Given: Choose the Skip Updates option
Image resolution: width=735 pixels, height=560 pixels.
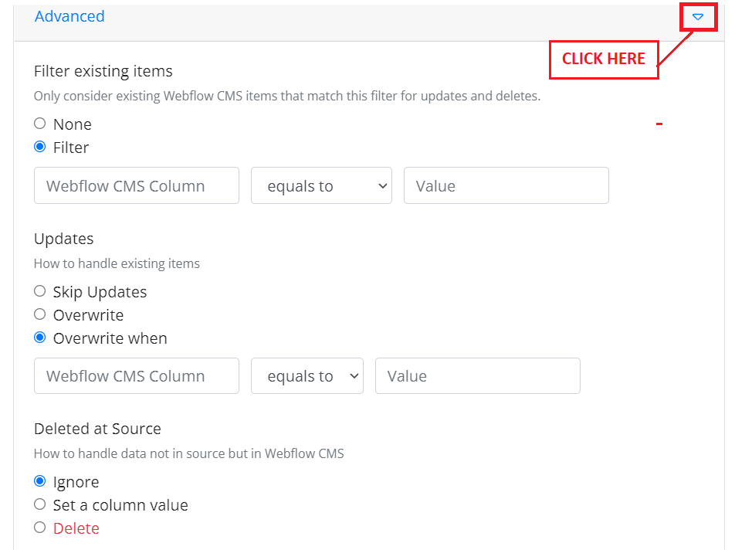Looking at the screenshot, I should click(x=40, y=291).
